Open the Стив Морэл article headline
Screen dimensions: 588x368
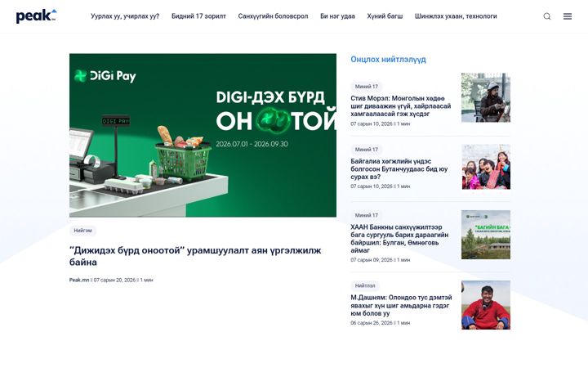[401, 105]
